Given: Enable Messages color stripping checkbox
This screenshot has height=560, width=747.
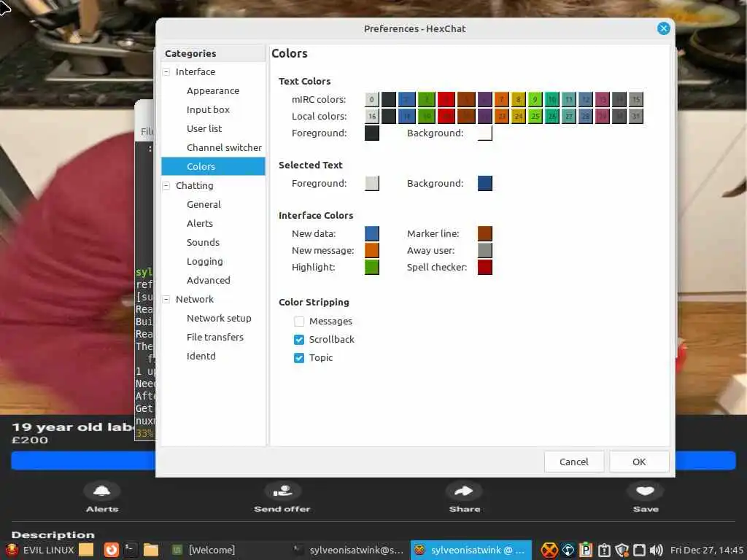Looking at the screenshot, I should coord(299,322).
